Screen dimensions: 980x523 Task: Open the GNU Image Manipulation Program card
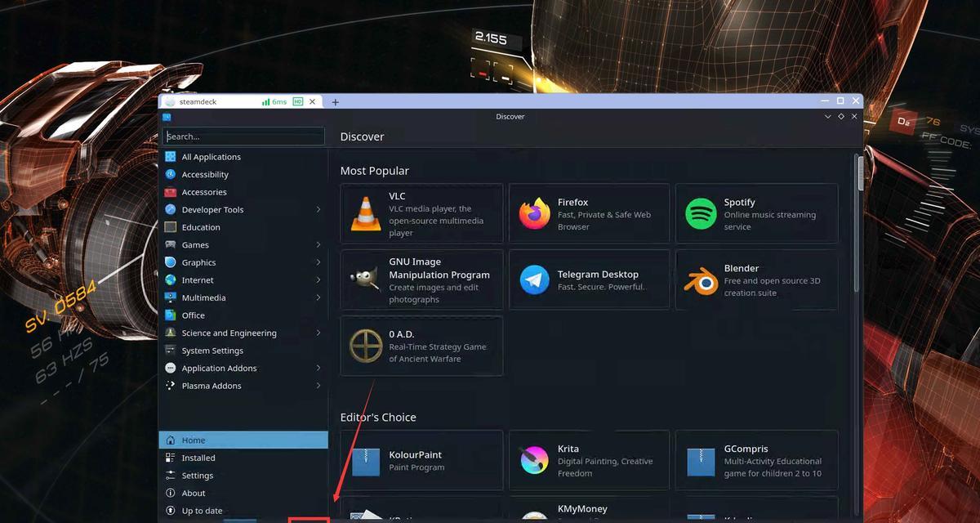pyautogui.click(x=421, y=279)
